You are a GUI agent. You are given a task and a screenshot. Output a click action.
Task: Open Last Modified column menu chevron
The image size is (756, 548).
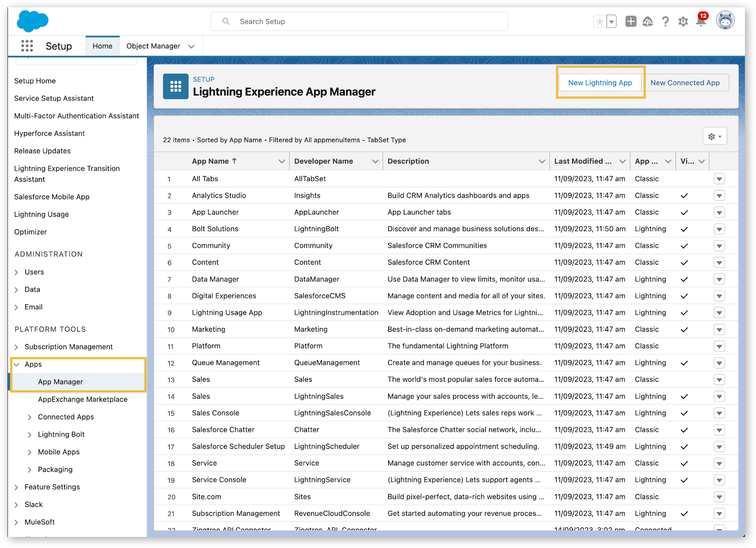[622, 161]
